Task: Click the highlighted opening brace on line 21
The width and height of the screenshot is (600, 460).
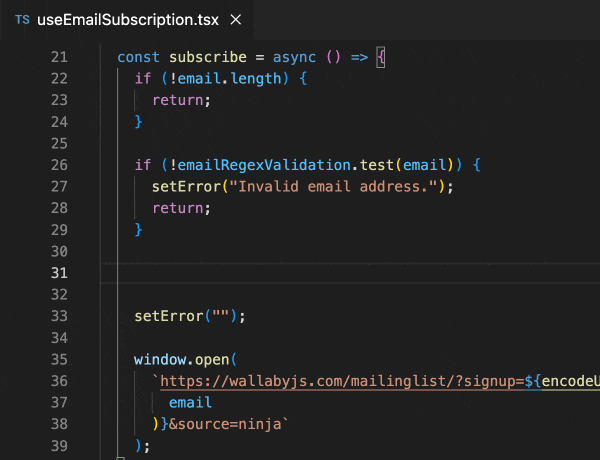Action: (381, 58)
